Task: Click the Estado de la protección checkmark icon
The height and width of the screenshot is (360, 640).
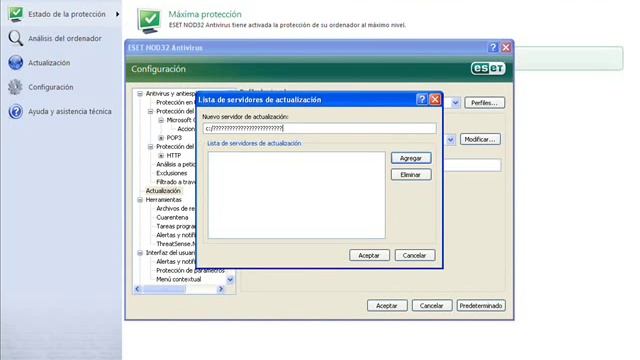Action: 16,14
